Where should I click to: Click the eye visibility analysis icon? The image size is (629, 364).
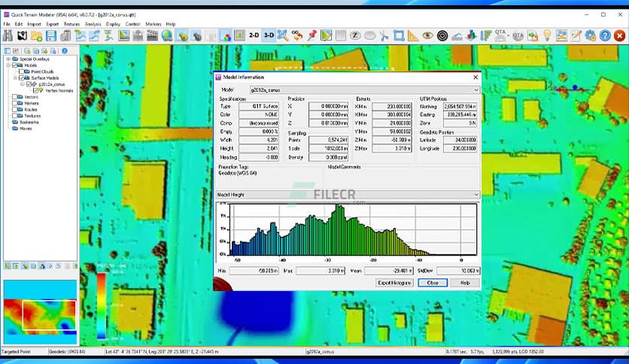[x=427, y=35]
